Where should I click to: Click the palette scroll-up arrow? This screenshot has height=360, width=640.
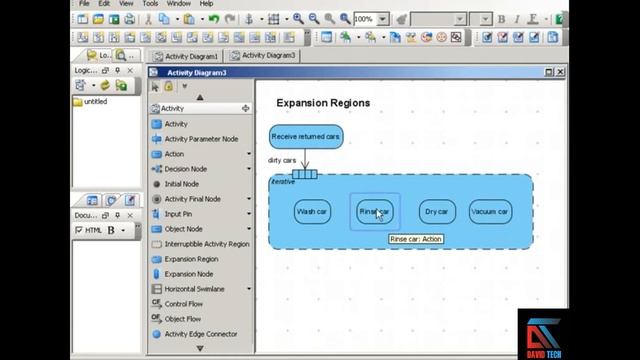(x=200, y=97)
